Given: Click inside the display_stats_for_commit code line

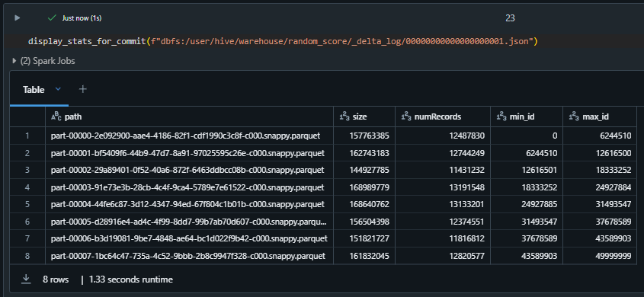Looking at the screenshot, I should [x=283, y=41].
